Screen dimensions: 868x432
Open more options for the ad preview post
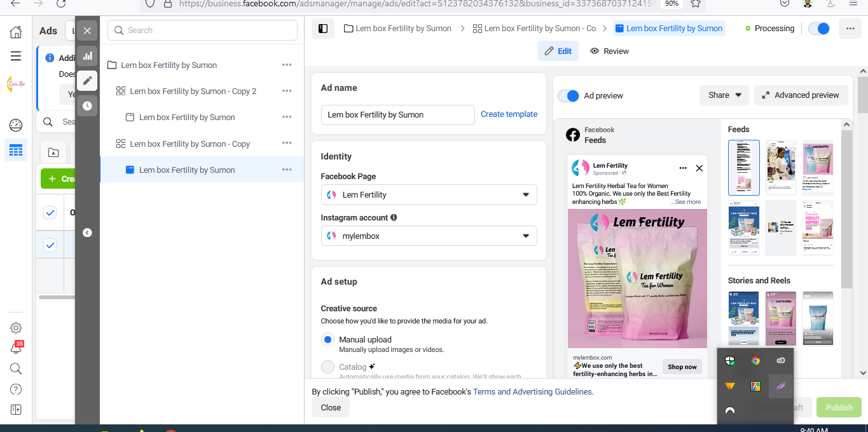pyautogui.click(x=683, y=168)
